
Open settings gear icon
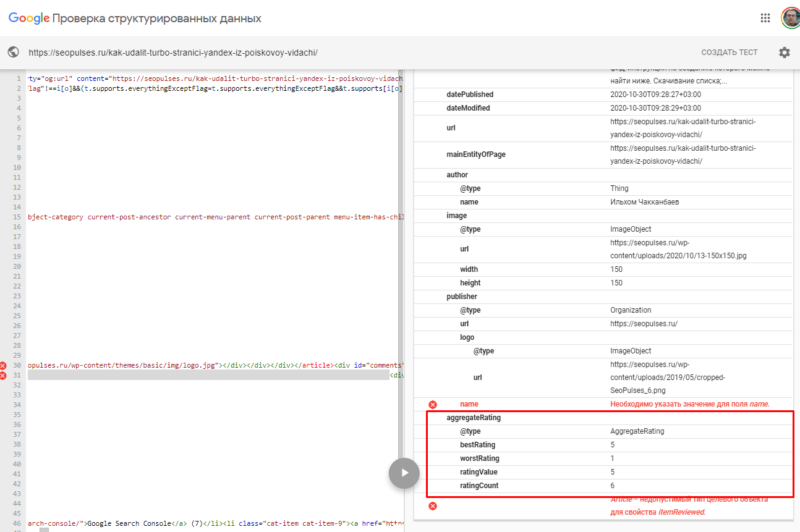click(x=784, y=53)
